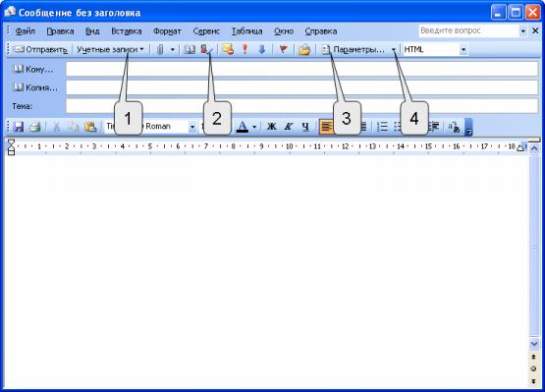The width and height of the screenshot is (545, 392).
Task: Toggle underline Ч formatting
Action: click(305, 127)
